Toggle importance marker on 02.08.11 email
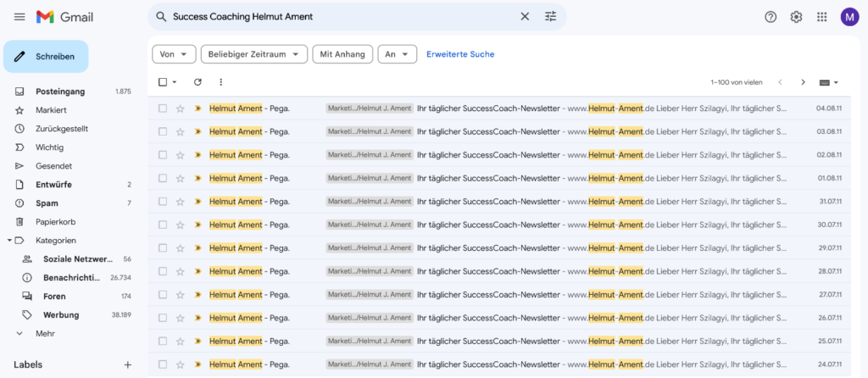 (198, 155)
